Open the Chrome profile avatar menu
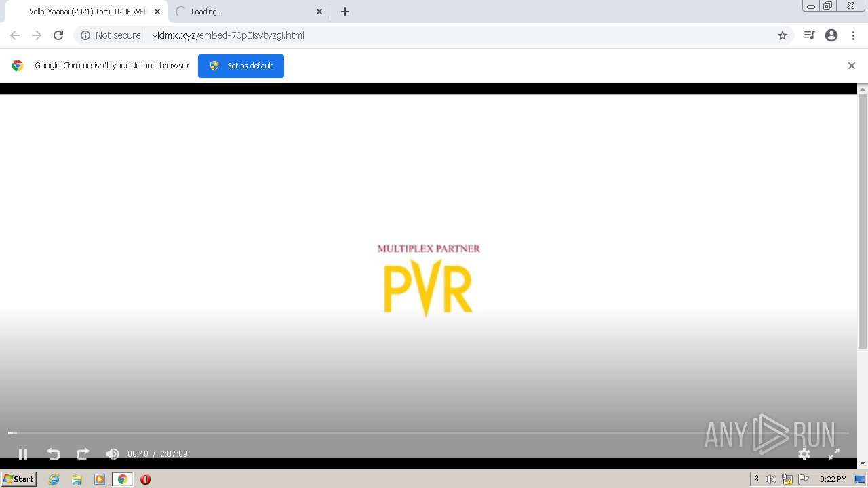This screenshot has height=488, width=868. [x=831, y=35]
